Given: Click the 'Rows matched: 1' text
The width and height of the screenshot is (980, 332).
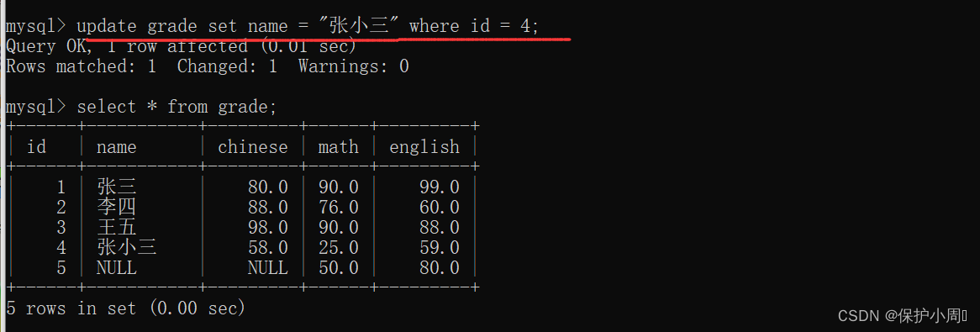Looking at the screenshot, I should 81,66.
